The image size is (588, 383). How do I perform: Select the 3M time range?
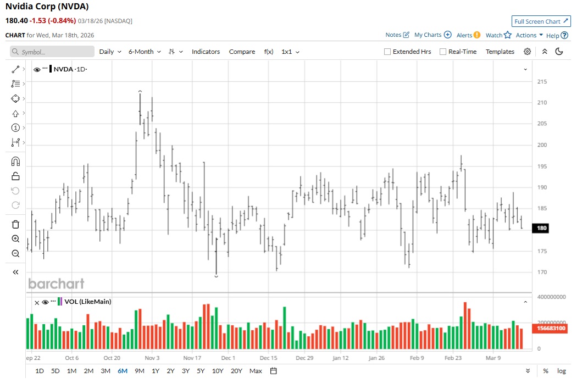coord(106,371)
